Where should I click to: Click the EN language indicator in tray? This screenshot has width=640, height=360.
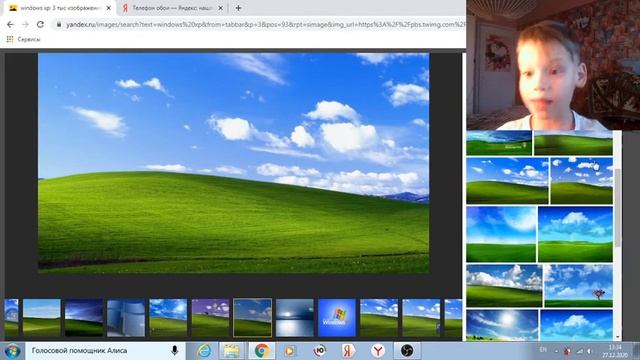(x=543, y=350)
